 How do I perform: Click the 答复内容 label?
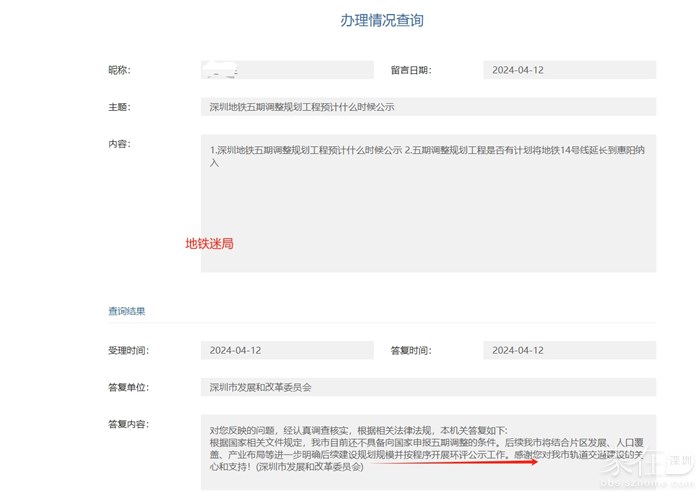126,424
